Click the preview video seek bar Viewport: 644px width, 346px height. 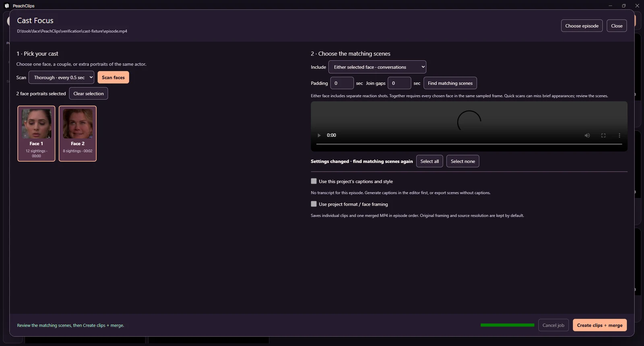tap(469, 144)
